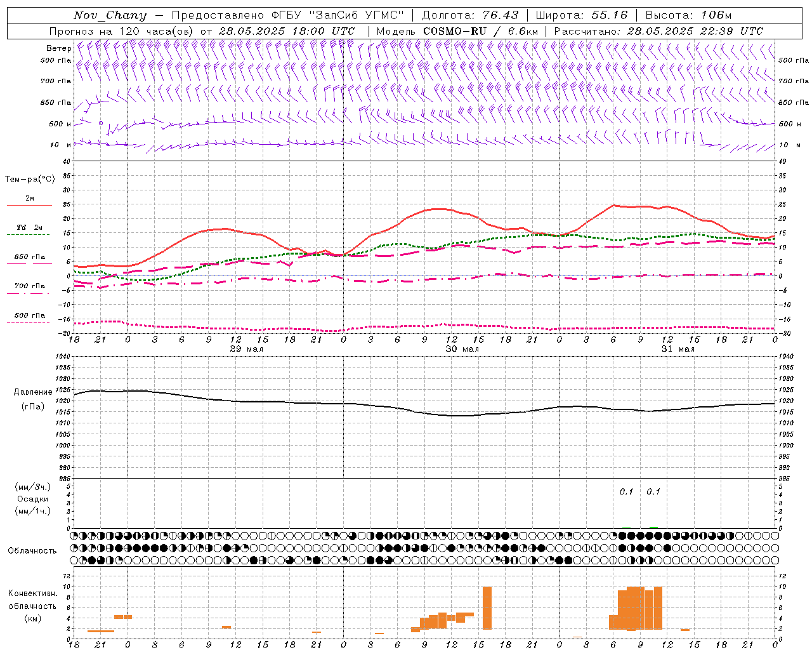Click the 31 мая date label
812x650 pixels.
coord(678,349)
